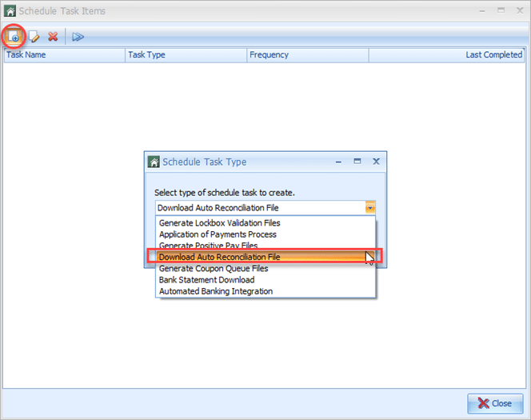Click the New schedule task icon
Screen dimensions: 531x420
pos(14,36)
